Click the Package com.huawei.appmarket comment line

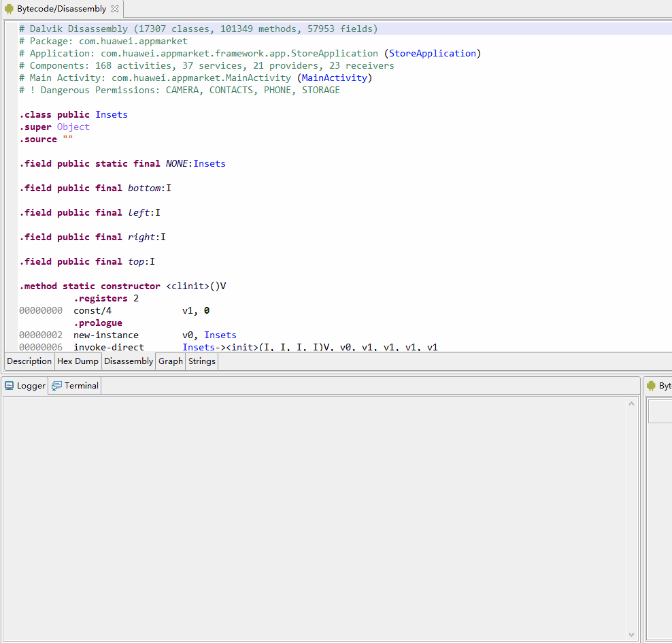[x=103, y=41]
